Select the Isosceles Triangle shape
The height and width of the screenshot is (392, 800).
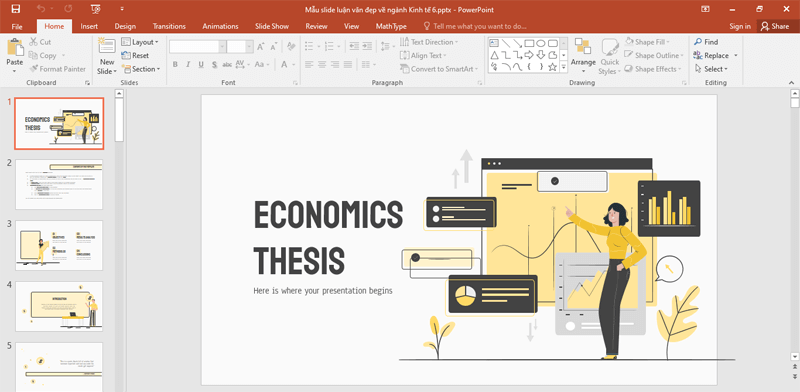point(493,55)
